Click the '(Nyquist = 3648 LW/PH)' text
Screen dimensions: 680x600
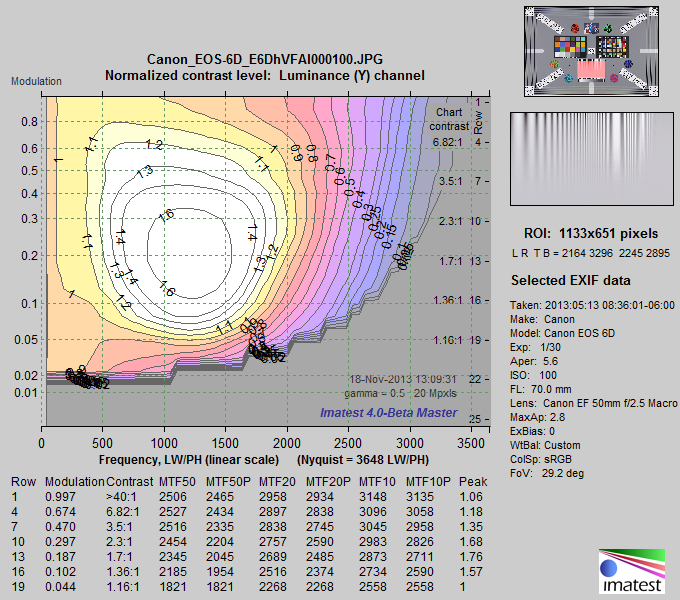pyautogui.click(x=363, y=460)
